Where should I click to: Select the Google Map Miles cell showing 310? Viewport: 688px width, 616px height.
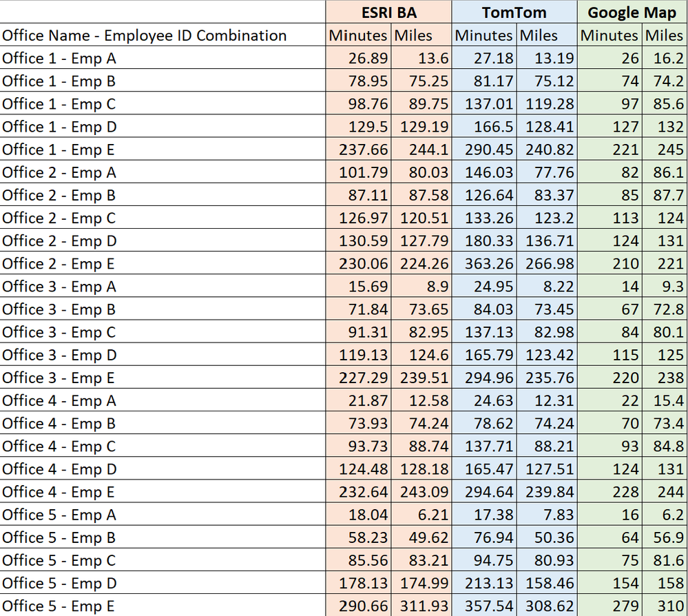click(x=665, y=606)
